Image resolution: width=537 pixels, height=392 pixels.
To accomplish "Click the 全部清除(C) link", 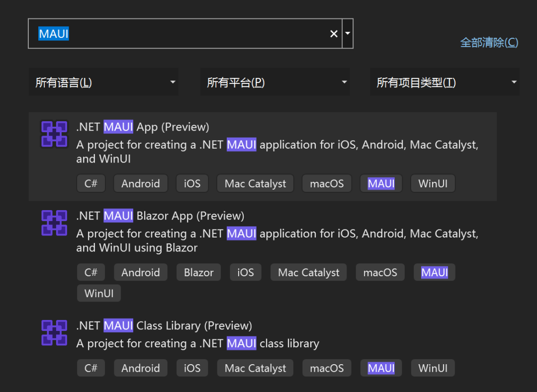I will [x=489, y=42].
